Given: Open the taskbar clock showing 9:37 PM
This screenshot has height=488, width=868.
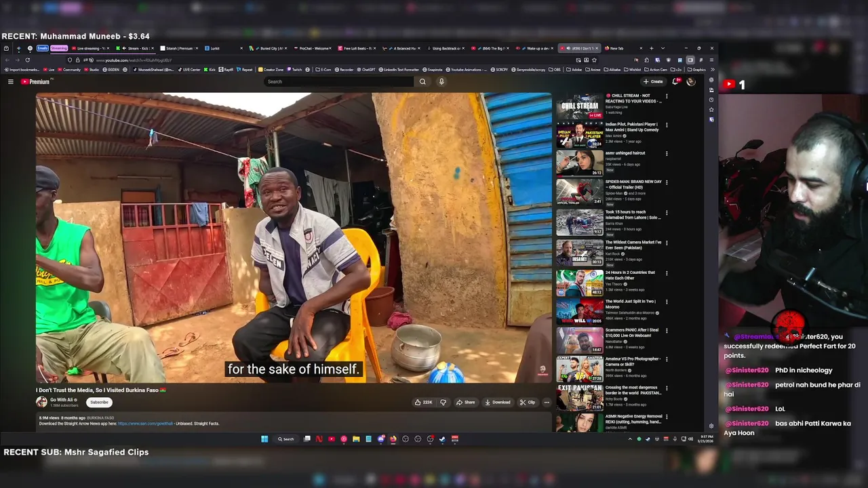Looking at the screenshot, I should point(707,439).
